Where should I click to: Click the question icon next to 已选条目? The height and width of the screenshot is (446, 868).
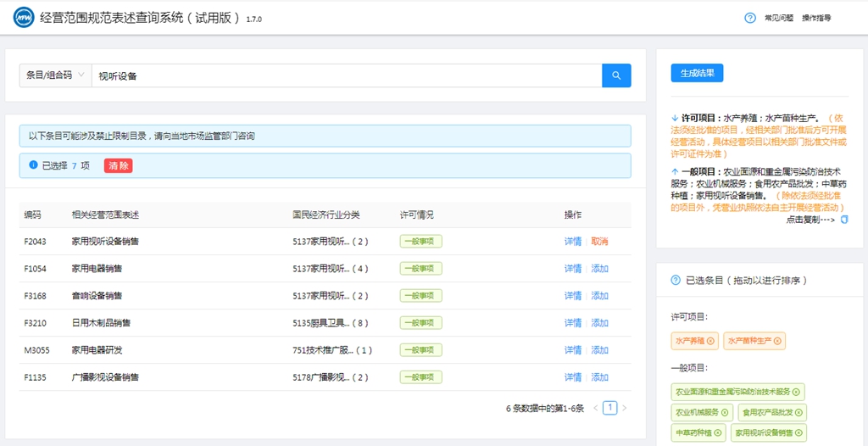[x=676, y=280]
